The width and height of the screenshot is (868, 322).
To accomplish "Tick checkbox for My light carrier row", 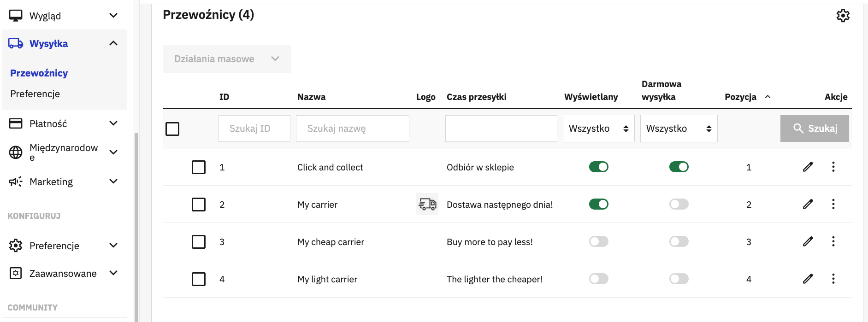I will pyautogui.click(x=199, y=279).
